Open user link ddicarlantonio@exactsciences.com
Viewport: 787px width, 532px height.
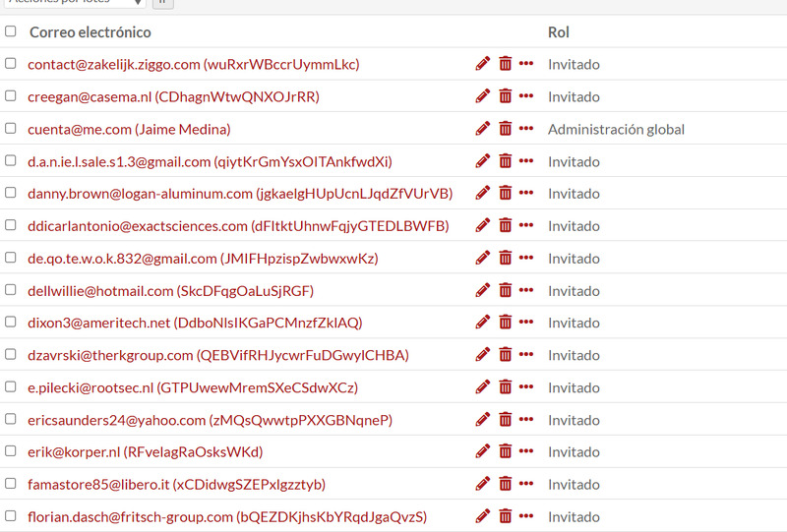238,226
